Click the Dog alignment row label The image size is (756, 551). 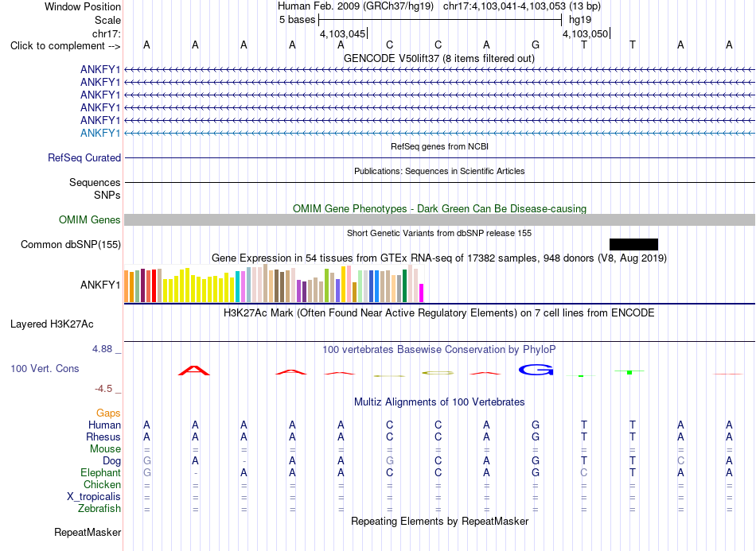(x=111, y=460)
